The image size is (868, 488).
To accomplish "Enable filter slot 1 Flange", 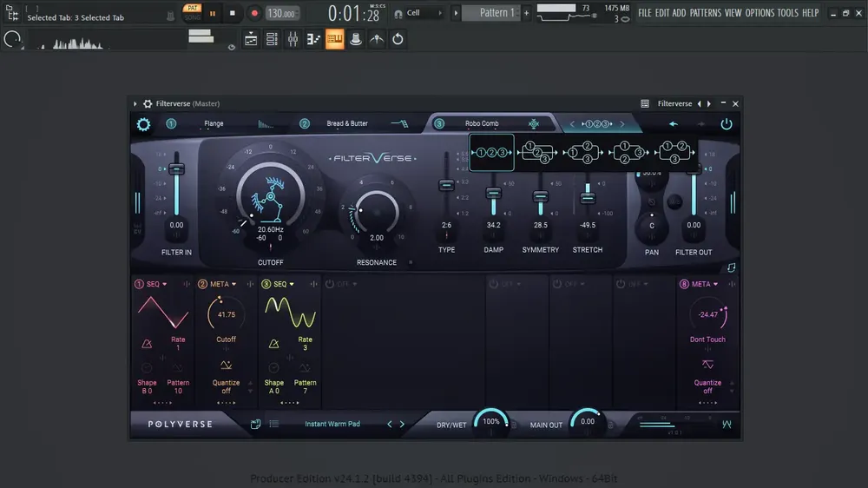I will click(x=171, y=123).
